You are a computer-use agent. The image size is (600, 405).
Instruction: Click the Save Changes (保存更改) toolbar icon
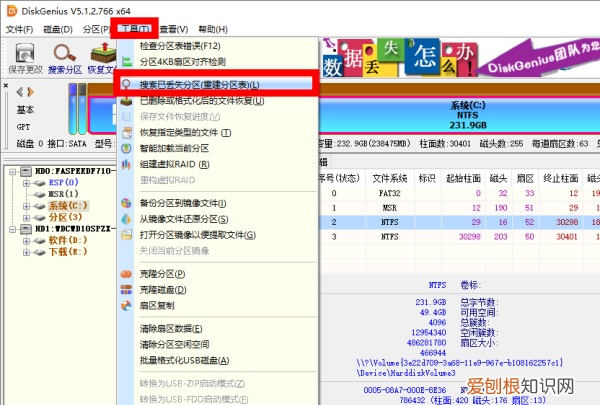tap(25, 53)
